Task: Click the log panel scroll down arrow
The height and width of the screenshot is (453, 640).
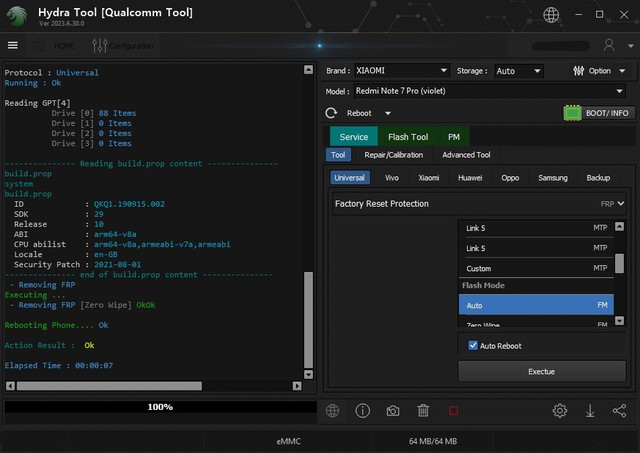Action: click(x=309, y=374)
